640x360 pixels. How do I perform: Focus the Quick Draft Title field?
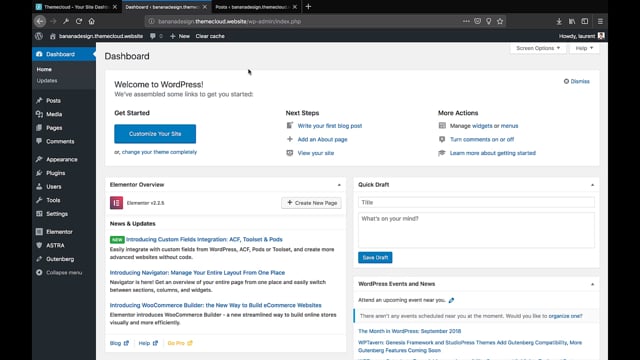pyautogui.click(x=476, y=202)
